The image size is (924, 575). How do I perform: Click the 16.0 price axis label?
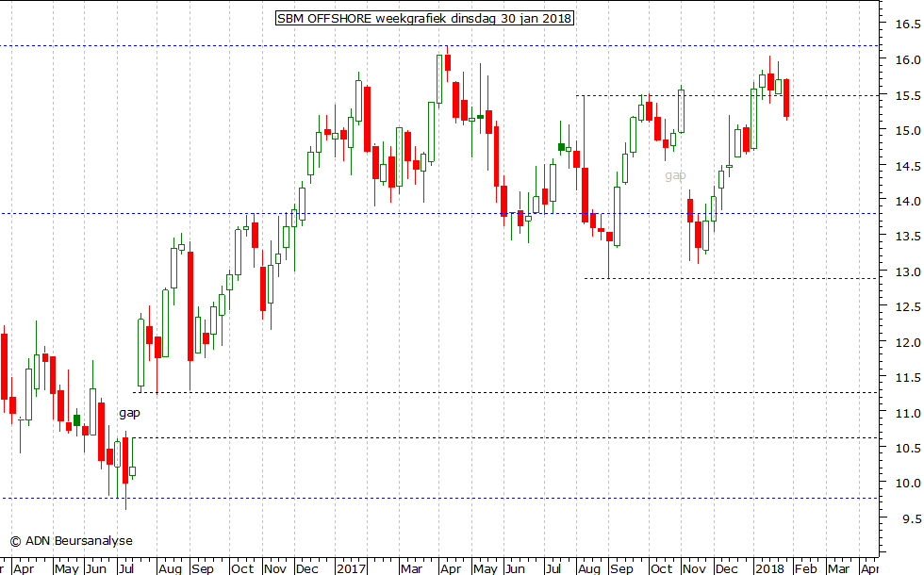[907, 59]
